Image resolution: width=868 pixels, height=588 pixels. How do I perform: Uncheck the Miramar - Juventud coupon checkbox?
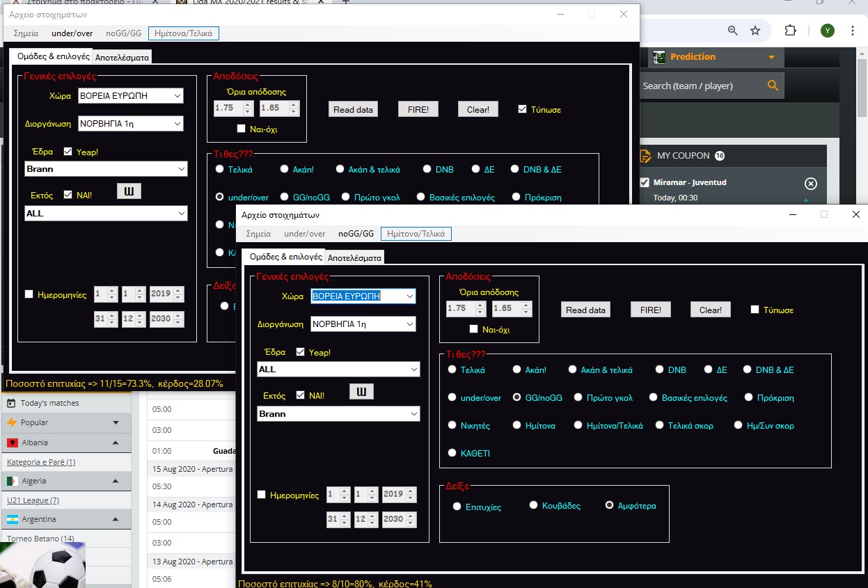tap(645, 183)
